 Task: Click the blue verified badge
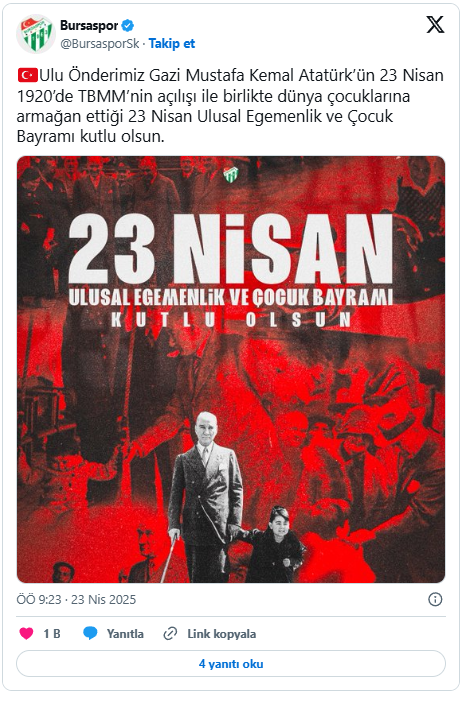click(x=128, y=25)
